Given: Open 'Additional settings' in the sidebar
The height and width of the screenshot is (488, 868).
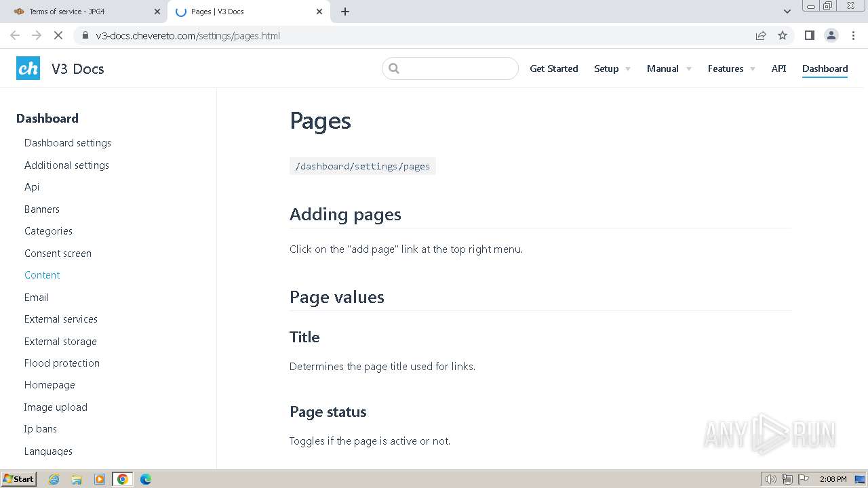Looking at the screenshot, I should (x=66, y=165).
